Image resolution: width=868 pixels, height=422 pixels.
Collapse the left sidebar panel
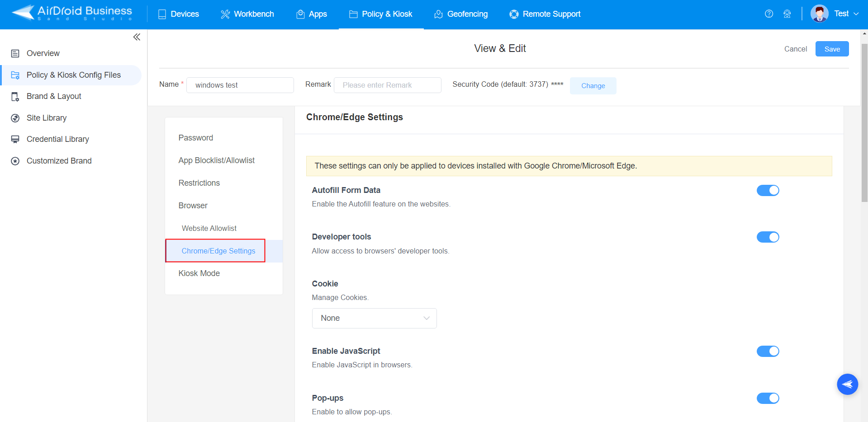point(137,37)
